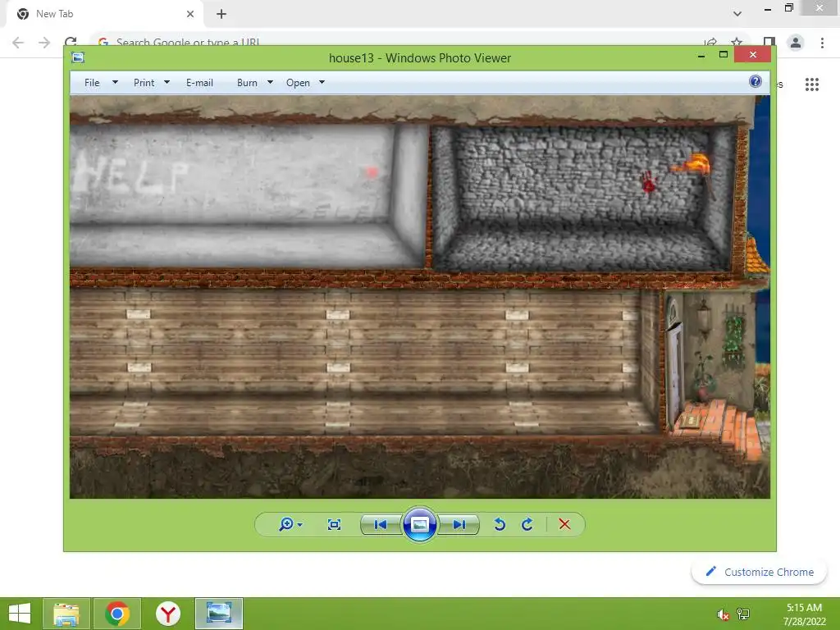Click the network tray icon
Screen dimensions: 840x630
tap(743, 614)
